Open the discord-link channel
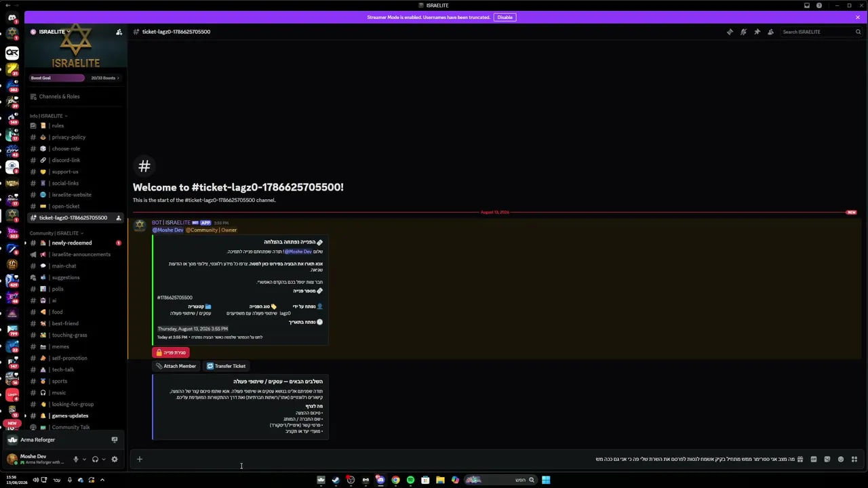This screenshot has height=488, width=868. pyautogui.click(x=75, y=160)
